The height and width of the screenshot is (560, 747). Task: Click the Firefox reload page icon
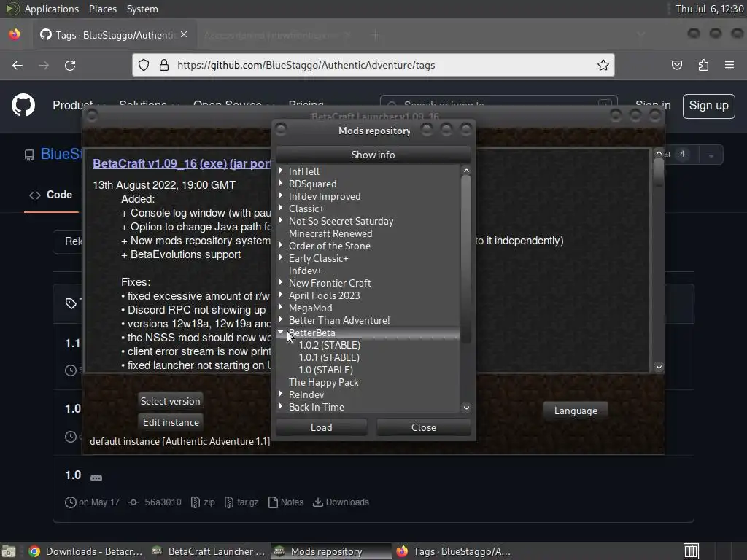(x=70, y=65)
